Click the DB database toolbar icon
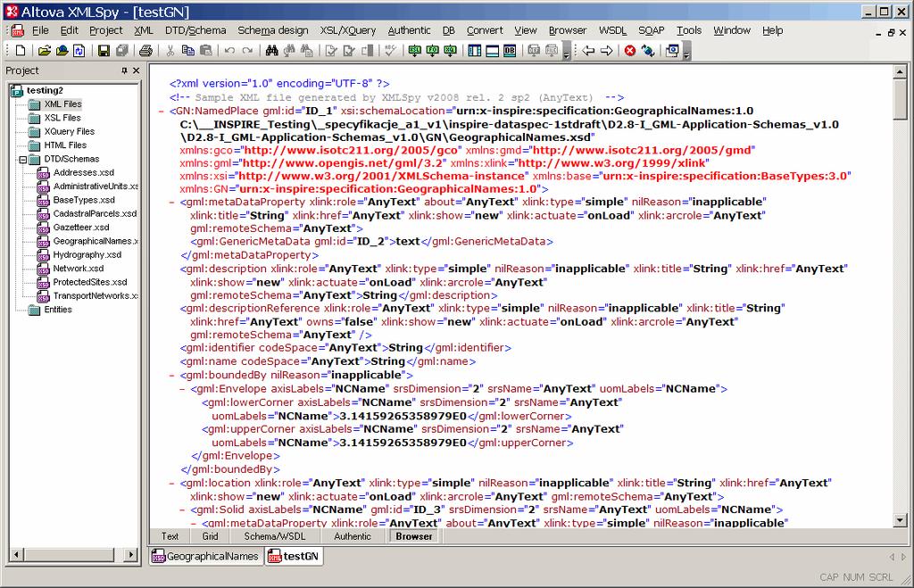Viewport: 914px width, 588px height. coord(510,51)
